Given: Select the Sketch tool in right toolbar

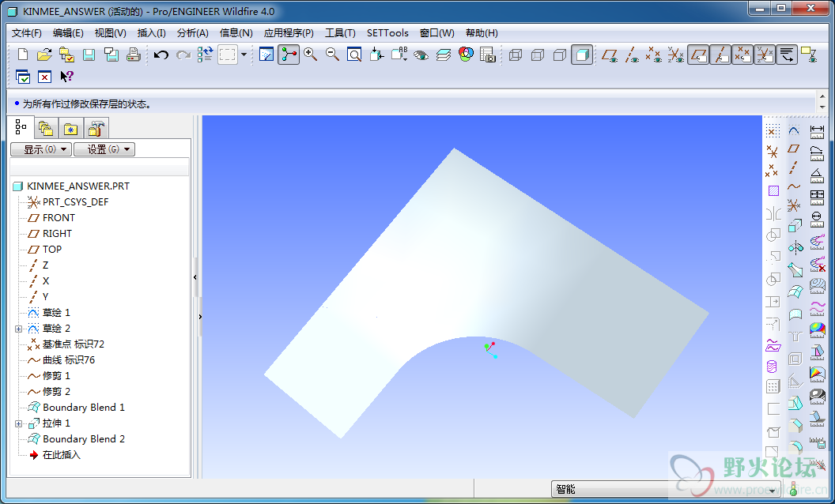Looking at the screenshot, I should click(795, 130).
